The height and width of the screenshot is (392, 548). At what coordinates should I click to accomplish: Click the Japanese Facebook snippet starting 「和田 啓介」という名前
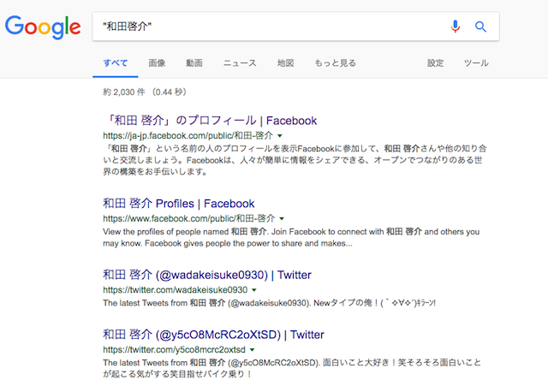295,160
